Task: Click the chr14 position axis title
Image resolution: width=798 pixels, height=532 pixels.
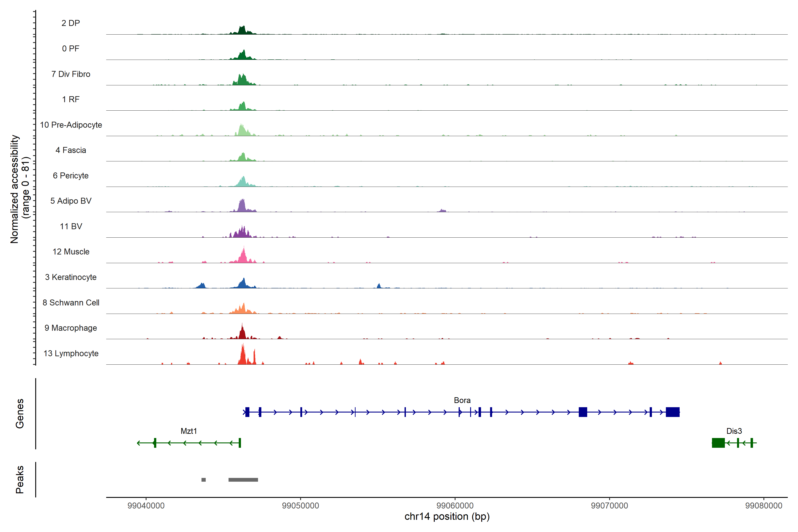Action: tap(447, 516)
